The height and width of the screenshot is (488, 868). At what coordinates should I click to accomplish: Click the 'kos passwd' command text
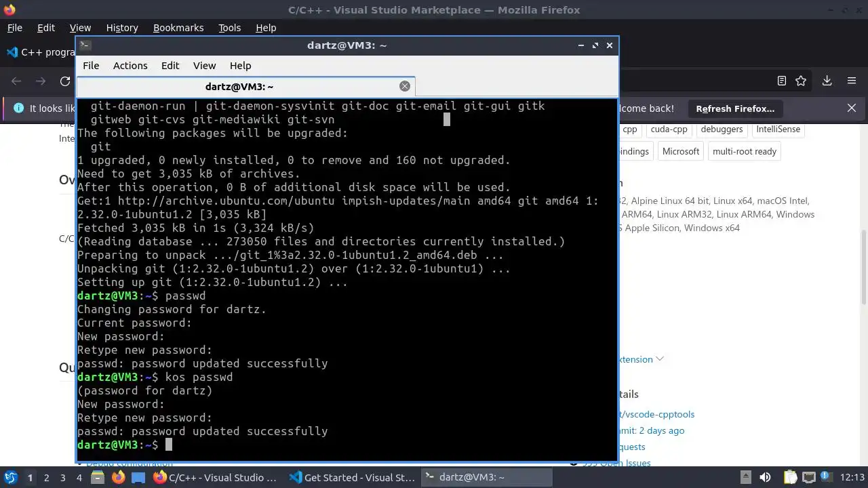[199, 377]
